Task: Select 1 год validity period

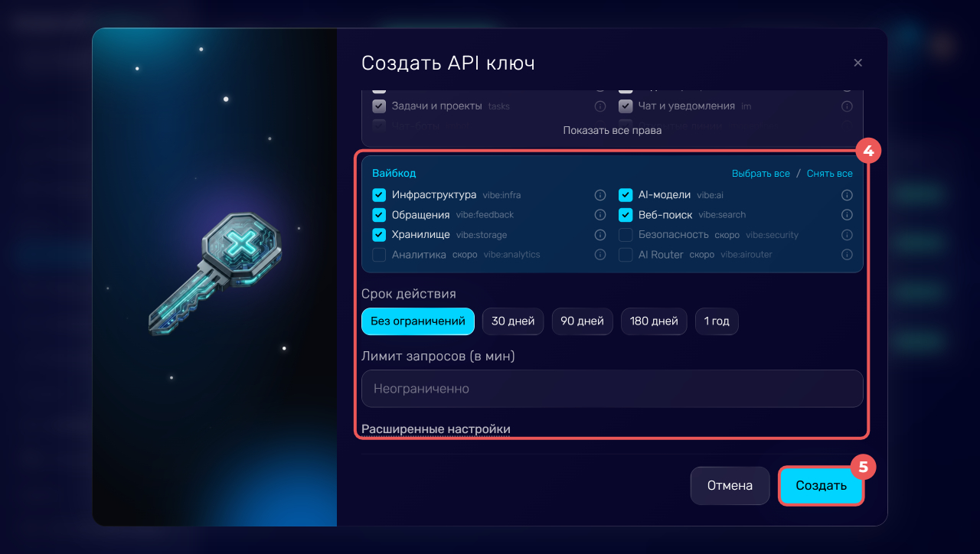Action: point(717,321)
